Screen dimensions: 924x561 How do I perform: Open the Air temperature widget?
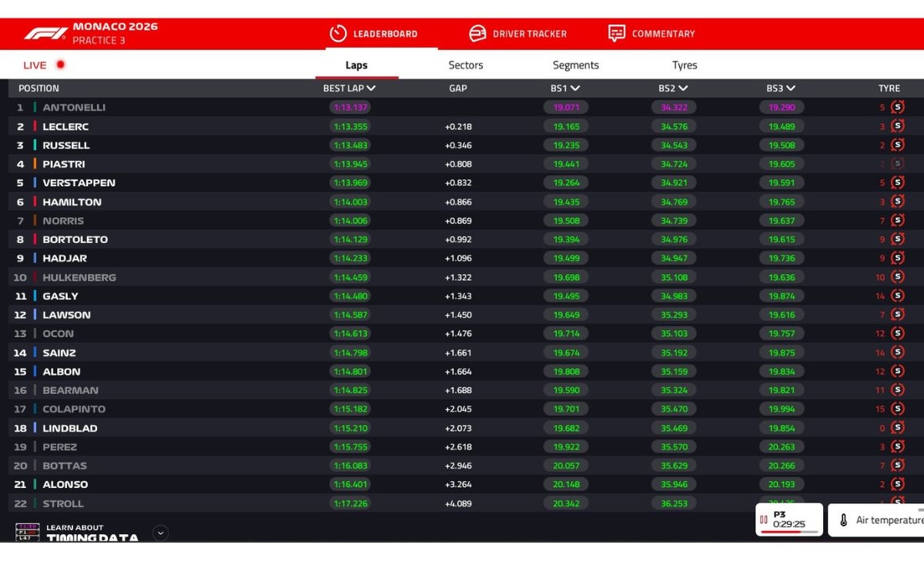pyautogui.click(x=876, y=520)
